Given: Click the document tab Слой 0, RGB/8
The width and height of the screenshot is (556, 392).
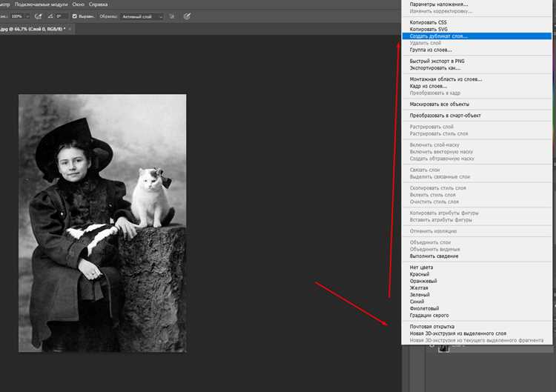Looking at the screenshot, I should [33, 29].
